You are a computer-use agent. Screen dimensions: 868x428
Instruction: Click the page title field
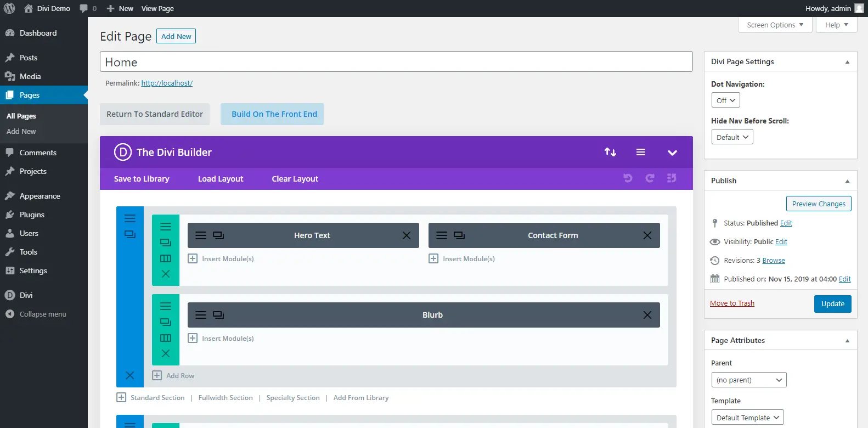coord(396,62)
